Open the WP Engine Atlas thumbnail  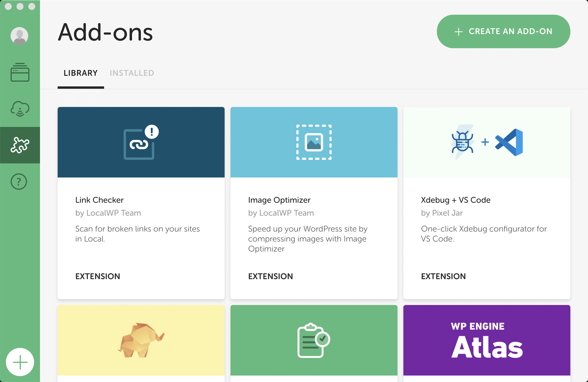487,340
